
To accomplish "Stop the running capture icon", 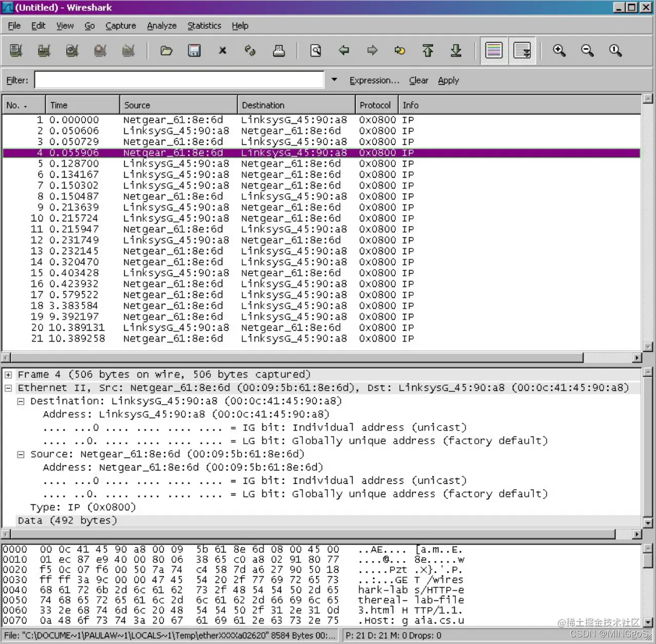I will (101, 50).
